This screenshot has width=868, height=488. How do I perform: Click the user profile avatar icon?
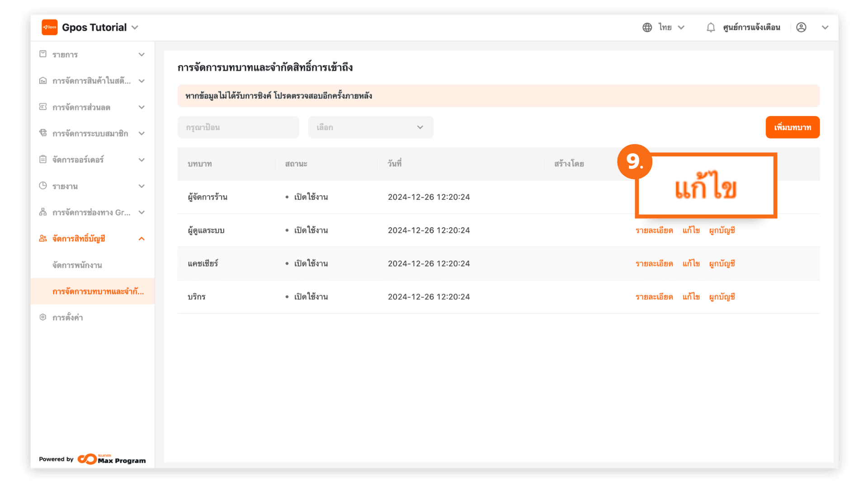[x=801, y=28]
